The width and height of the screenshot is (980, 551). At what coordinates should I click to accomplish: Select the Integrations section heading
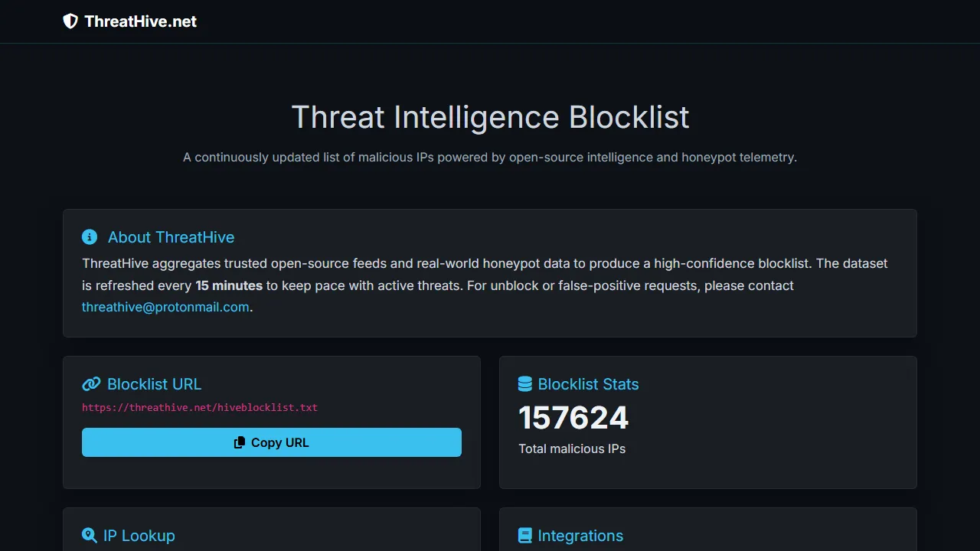[580, 535]
